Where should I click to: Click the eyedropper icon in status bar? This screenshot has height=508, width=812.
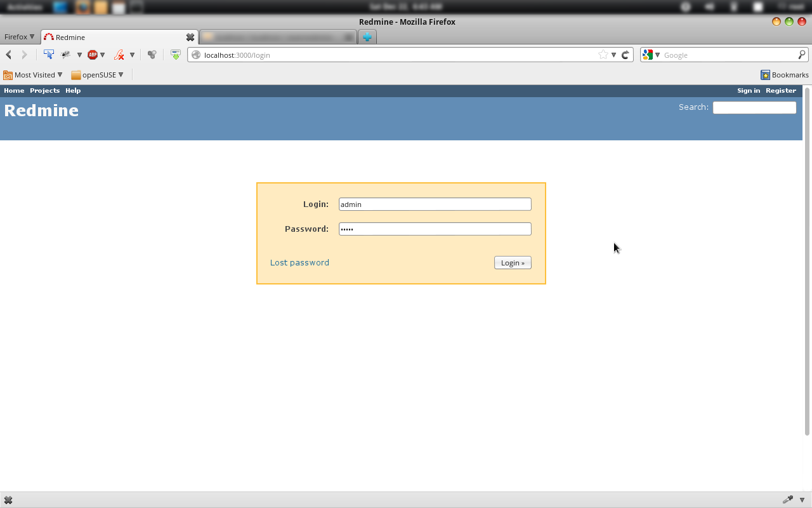click(788, 500)
